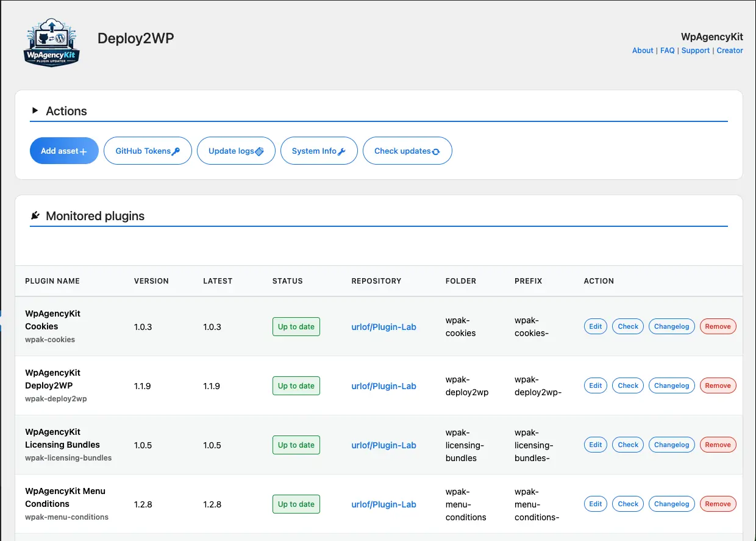Viewport: 756px width, 541px height.
Task: Click the WpAgencyKit Deploy2WP plugin name
Action: (52, 379)
